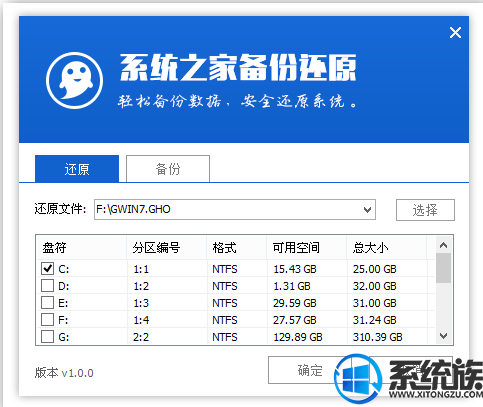
Task: Click the 版本 v1.0.0 version label
Action: coord(64,373)
